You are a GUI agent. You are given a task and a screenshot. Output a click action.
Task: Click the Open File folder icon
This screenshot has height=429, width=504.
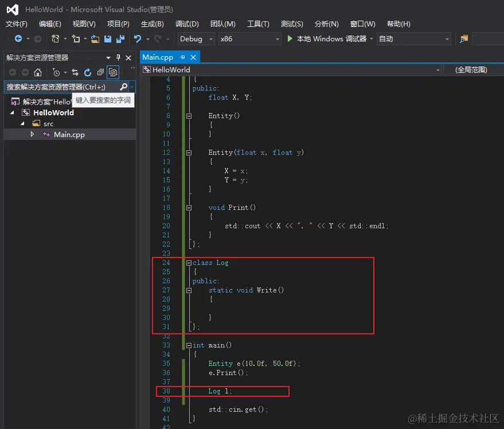coord(95,39)
